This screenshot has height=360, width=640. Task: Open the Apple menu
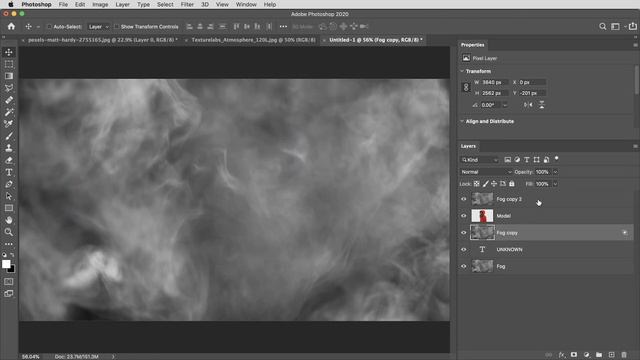click(x=11, y=4)
